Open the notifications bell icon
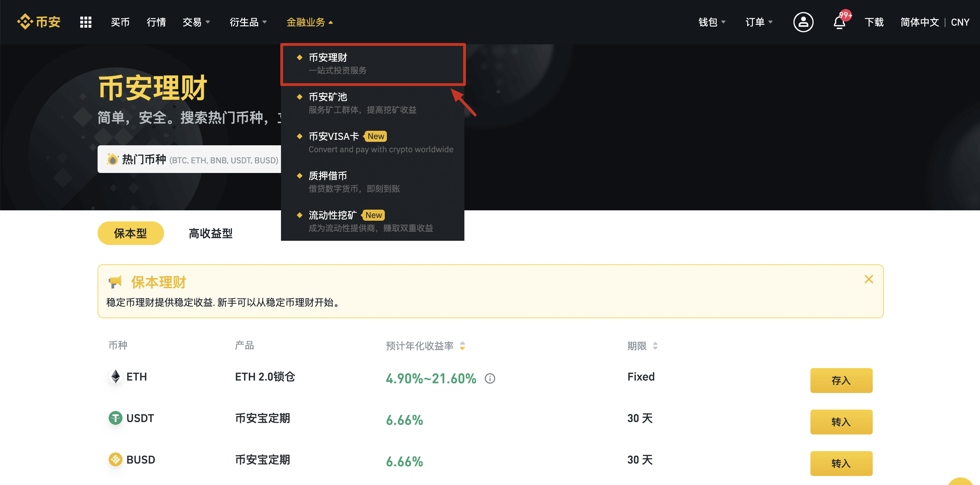980x485 pixels. pyautogui.click(x=839, y=22)
